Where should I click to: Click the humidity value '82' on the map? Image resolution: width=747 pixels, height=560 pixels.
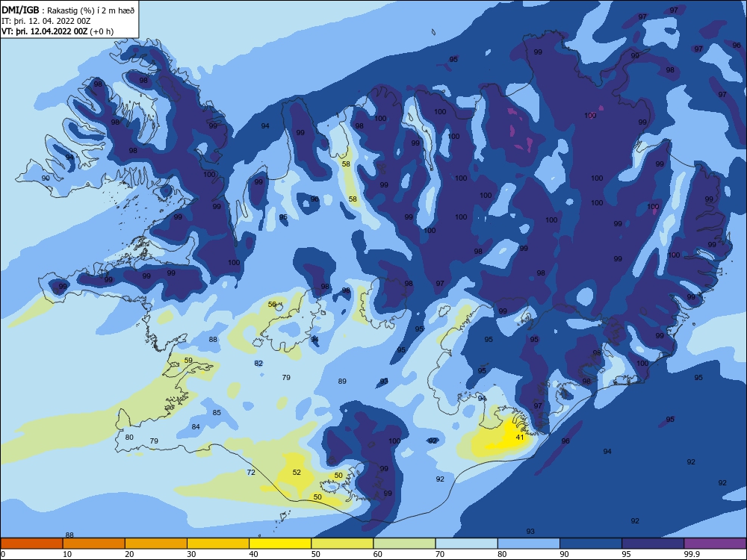(x=258, y=364)
